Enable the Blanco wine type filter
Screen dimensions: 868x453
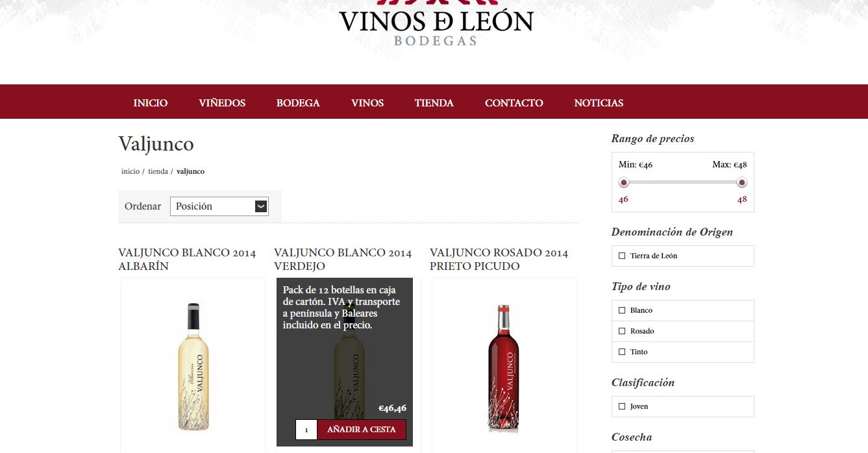622,310
